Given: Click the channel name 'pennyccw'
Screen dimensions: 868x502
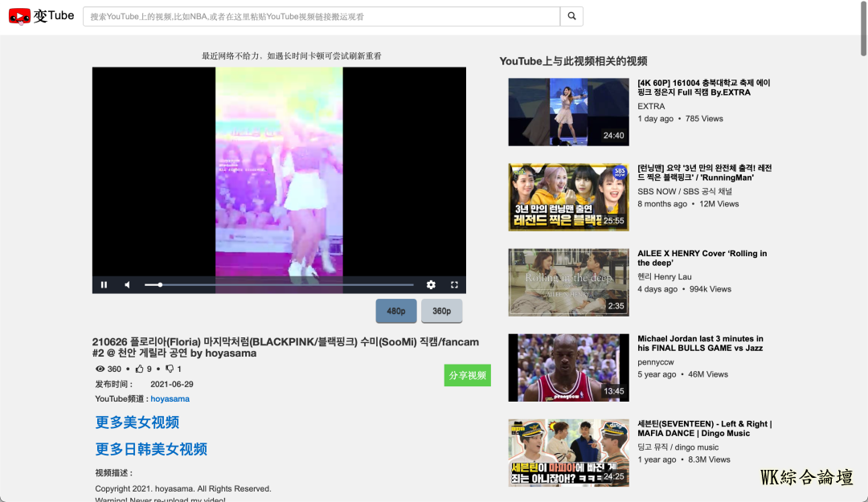Looking at the screenshot, I should [x=656, y=362].
